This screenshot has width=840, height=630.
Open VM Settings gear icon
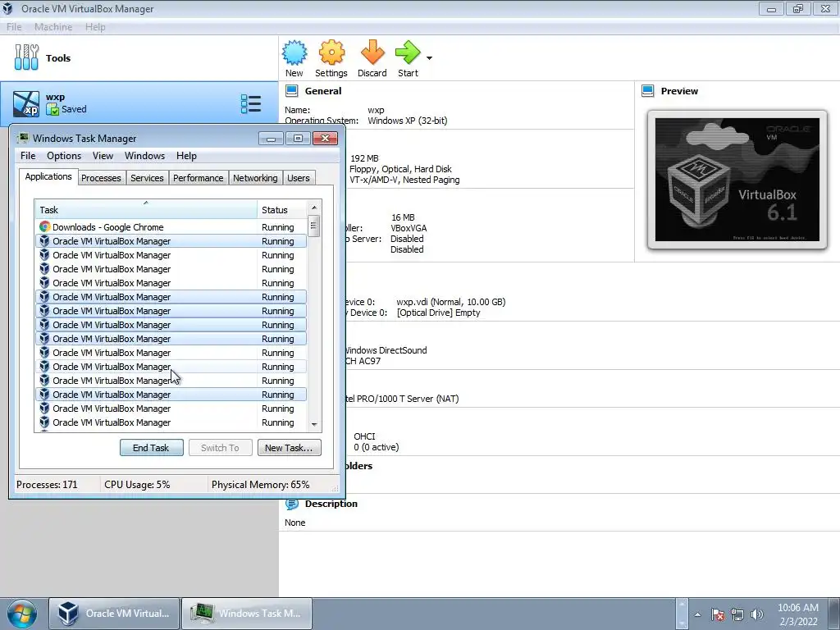[331, 52]
